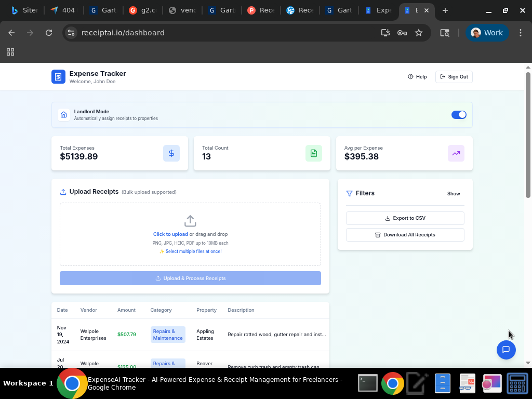Image resolution: width=532 pixels, height=399 pixels.
Task: Bookmark the page using the star icon
Action: coord(419,32)
